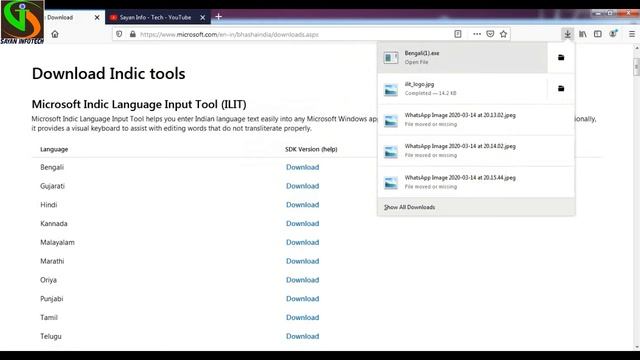Click the Hindi language row label
The width and height of the screenshot is (640, 360).
(x=49, y=205)
